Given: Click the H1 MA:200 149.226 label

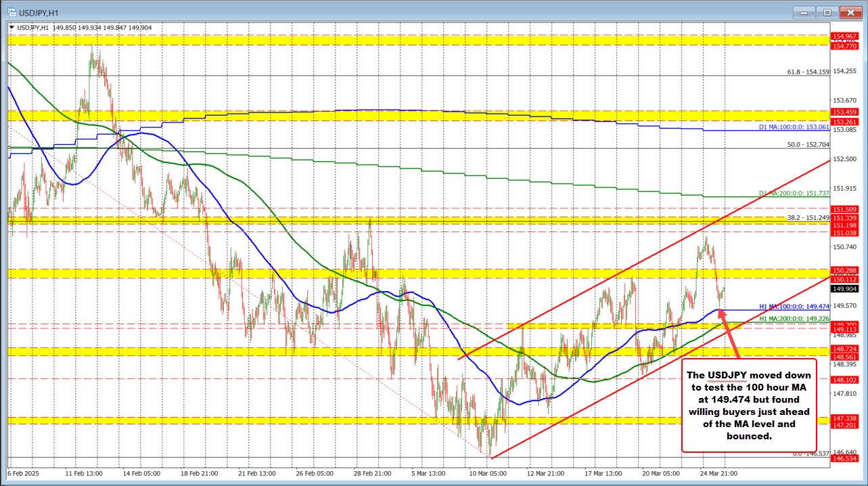Looking at the screenshot, I should 794,318.
